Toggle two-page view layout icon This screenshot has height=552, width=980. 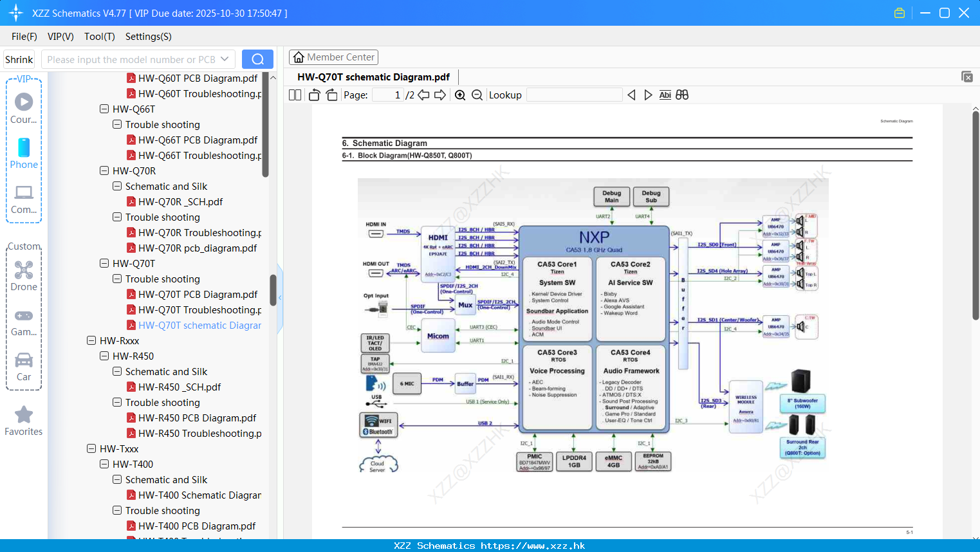pyautogui.click(x=295, y=95)
